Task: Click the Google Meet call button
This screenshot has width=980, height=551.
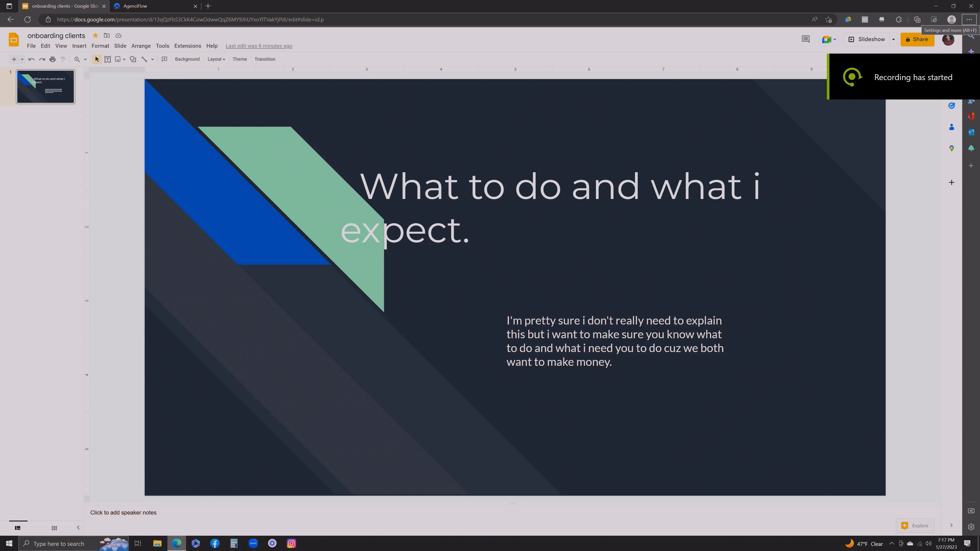Action: (829, 39)
